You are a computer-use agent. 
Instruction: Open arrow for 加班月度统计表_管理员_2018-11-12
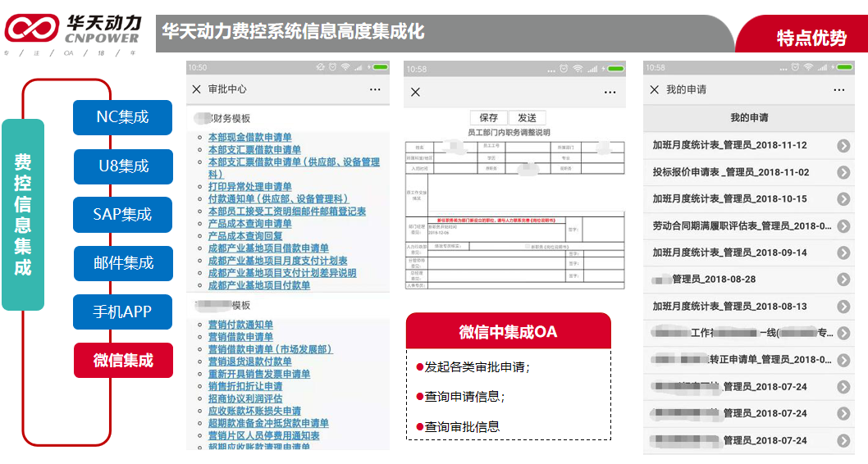tap(843, 145)
